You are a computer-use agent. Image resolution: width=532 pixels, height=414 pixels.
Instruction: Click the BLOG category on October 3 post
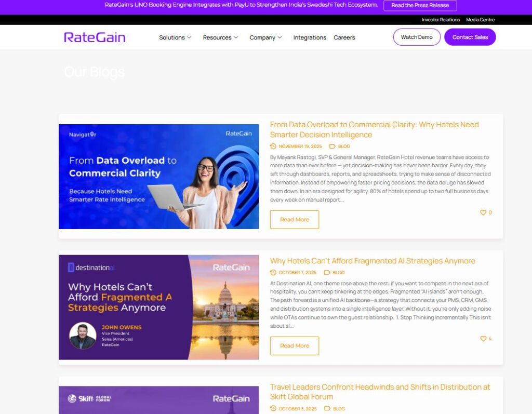(x=339, y=409)
